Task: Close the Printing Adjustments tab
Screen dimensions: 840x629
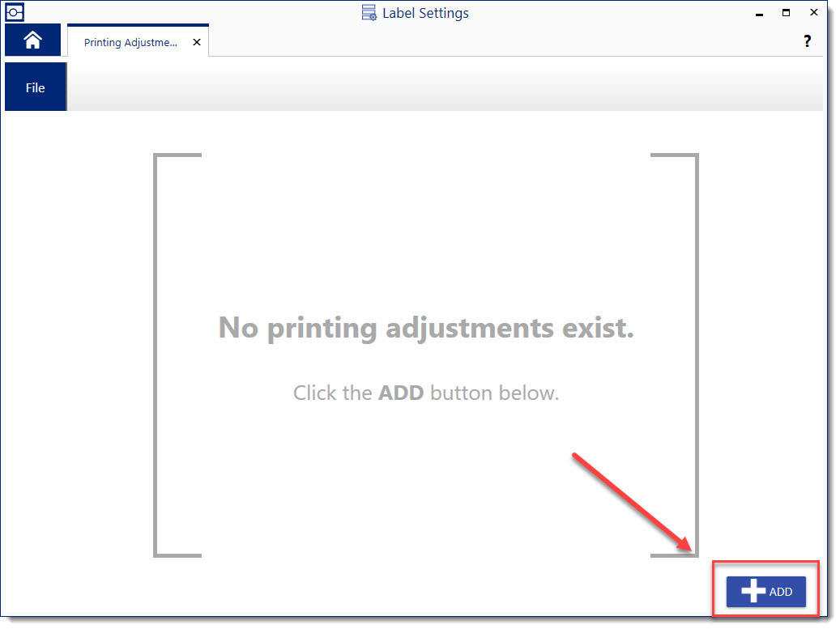Action: tap(197, 43)
